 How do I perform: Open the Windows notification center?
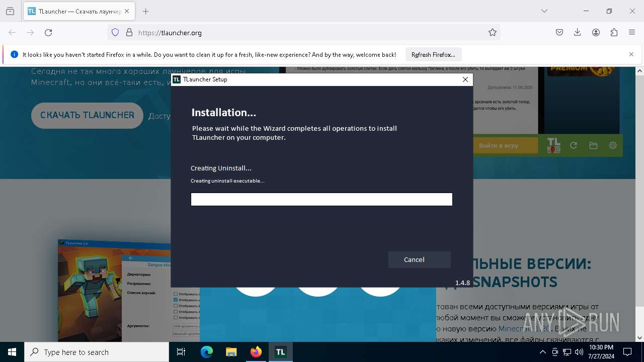click(627, 352)
